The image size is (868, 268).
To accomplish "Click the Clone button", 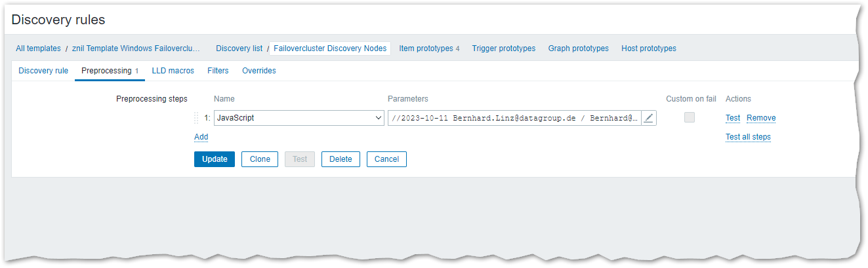I will coord(260,159).
